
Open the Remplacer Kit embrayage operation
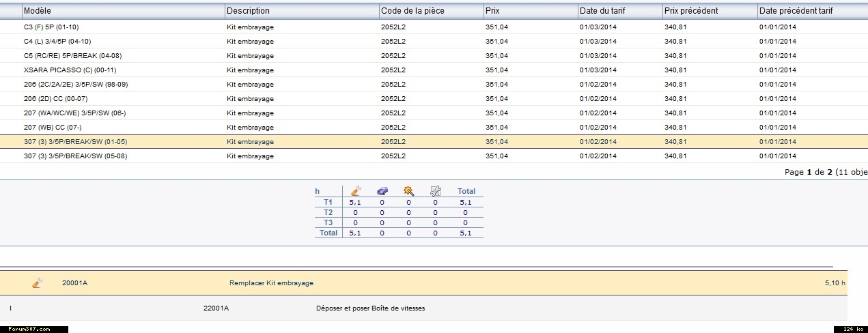271,283
